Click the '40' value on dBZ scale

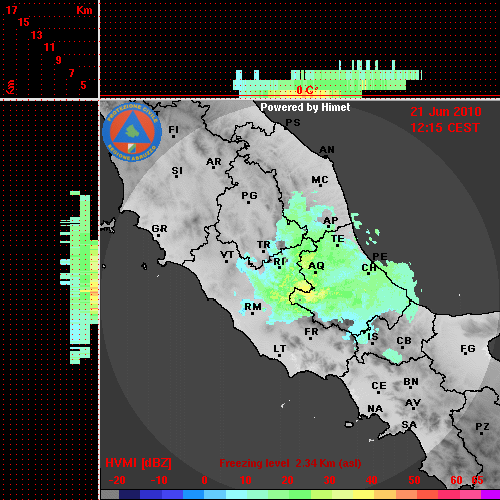372,480
